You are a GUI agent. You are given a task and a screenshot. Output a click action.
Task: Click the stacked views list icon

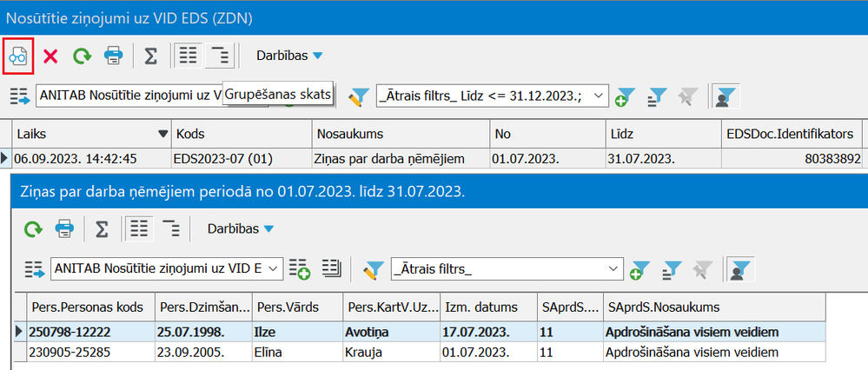point(334,268)
